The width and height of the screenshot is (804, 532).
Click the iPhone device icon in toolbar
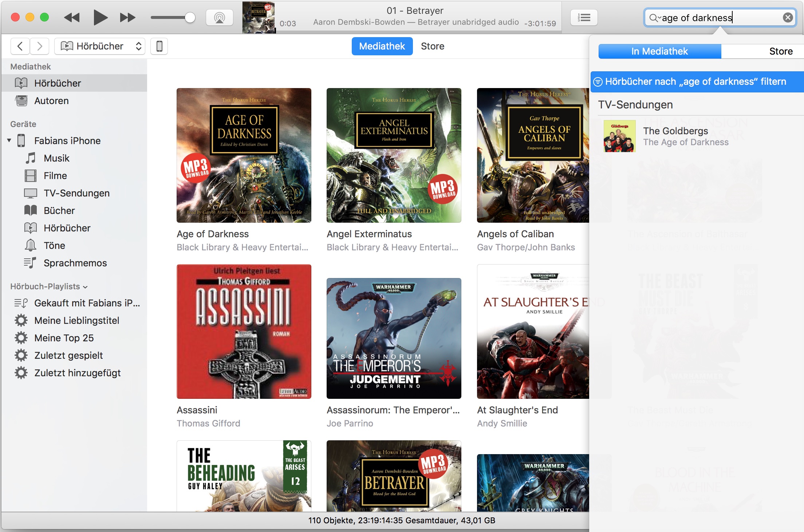click(159, 46)
